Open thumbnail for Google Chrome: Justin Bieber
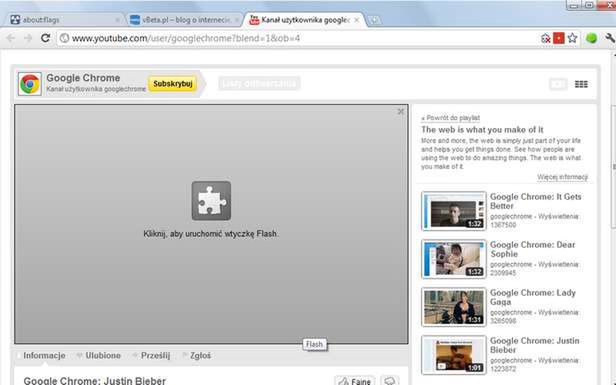Viewport: 616px width, 385px height. 454,355
